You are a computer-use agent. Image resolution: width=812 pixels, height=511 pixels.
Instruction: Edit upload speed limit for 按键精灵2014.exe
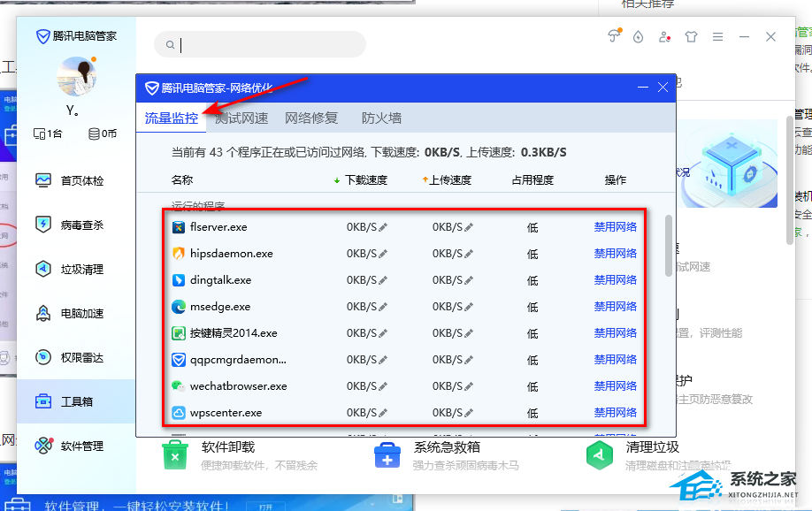click(x=469, y=333)
